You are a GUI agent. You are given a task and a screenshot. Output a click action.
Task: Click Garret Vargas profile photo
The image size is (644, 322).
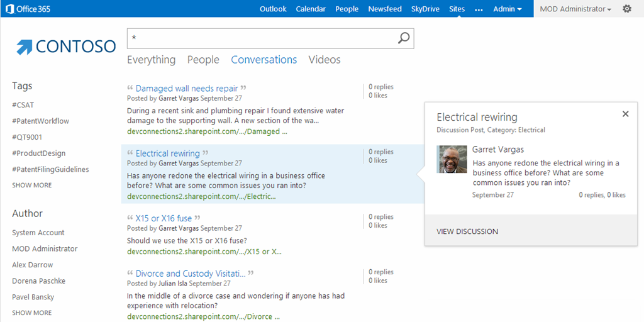coord(452,159)
